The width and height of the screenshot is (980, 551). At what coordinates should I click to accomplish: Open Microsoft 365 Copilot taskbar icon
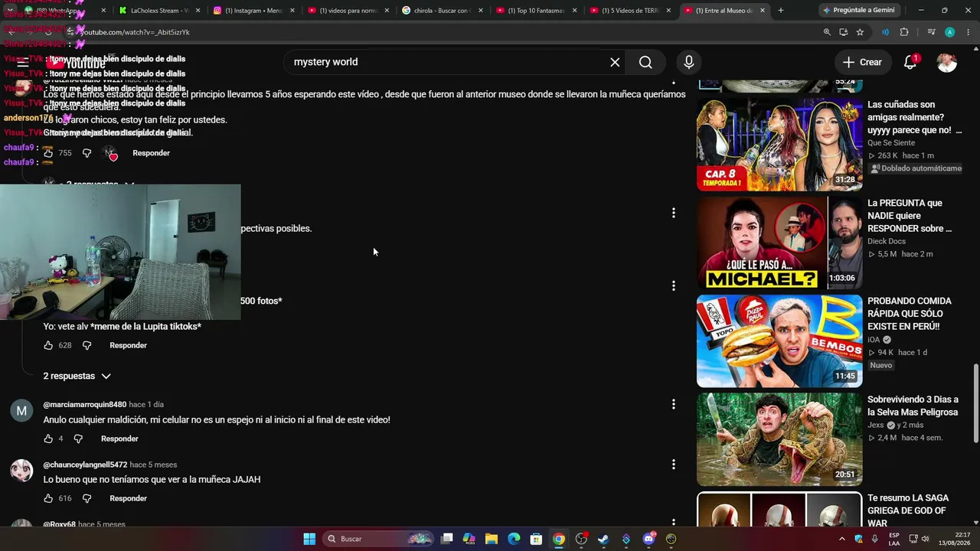pyautogui.click(x=469, y=539)
